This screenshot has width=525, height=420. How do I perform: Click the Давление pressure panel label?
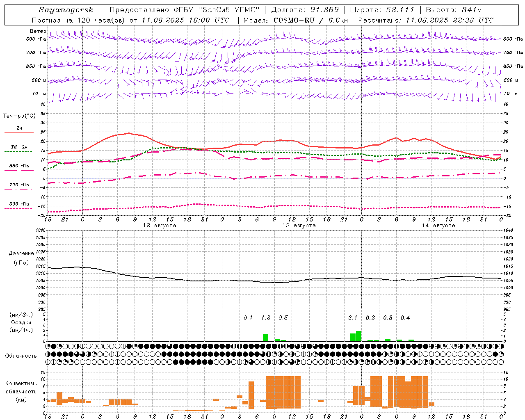[x=21, y=253]
